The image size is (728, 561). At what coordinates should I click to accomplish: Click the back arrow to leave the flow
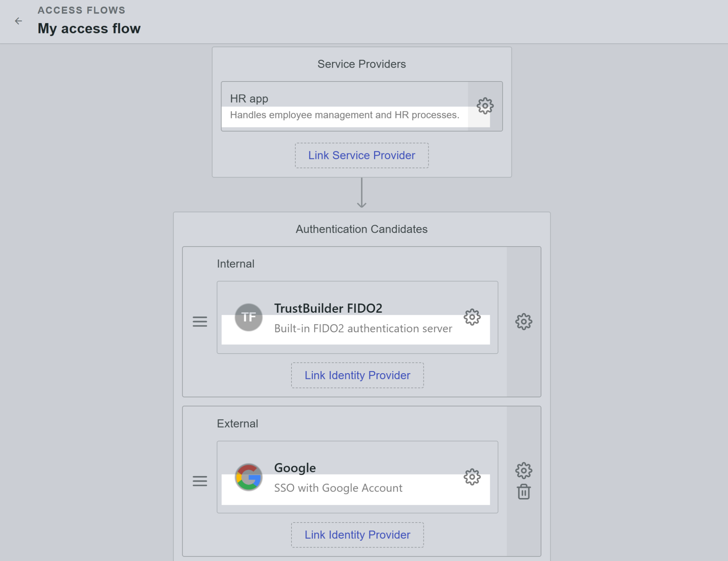pos(18,21)
